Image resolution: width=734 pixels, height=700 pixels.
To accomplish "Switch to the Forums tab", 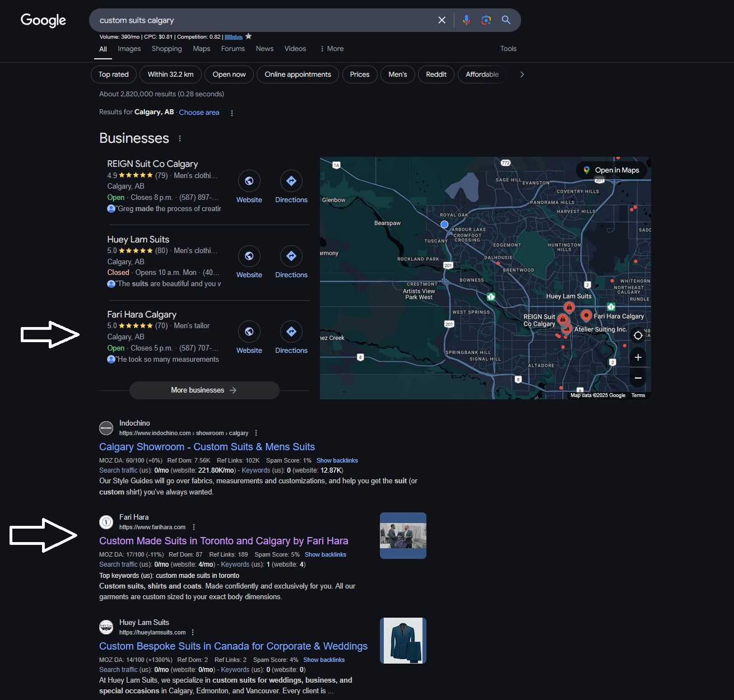I will pyautogui.click(x=233, y=49).
